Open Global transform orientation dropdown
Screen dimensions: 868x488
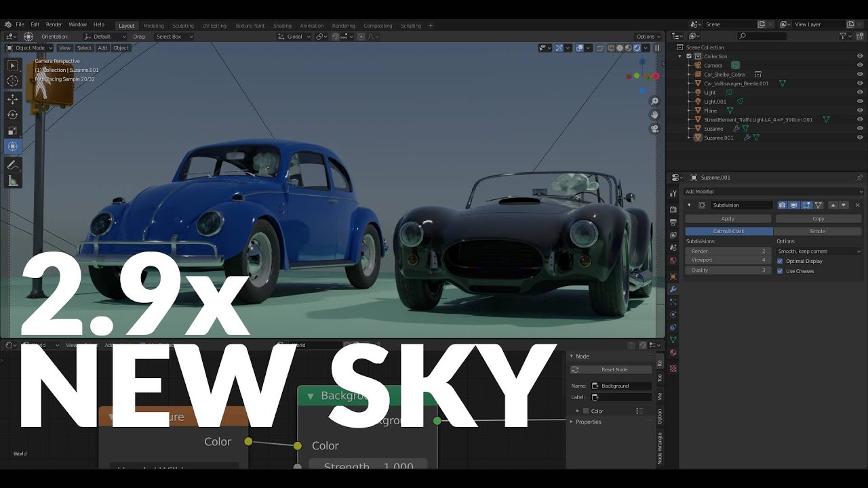click(x=294, y=37)
